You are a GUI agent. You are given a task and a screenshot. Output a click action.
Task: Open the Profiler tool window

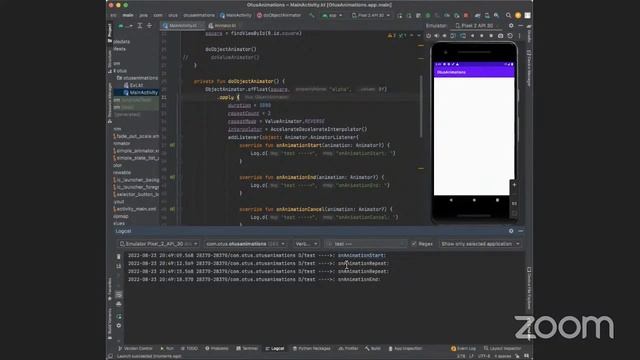[x=348, y=348]
